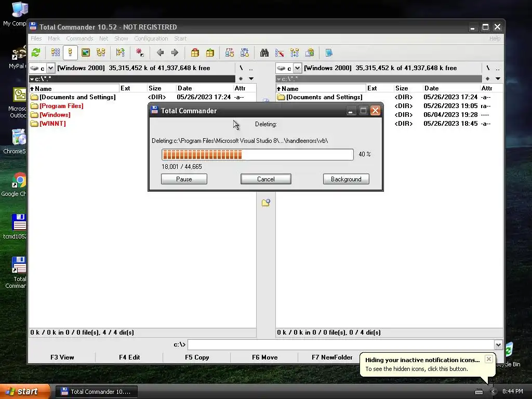
Task: Click the copy names to clipboard icon
Action: (310, 52)
